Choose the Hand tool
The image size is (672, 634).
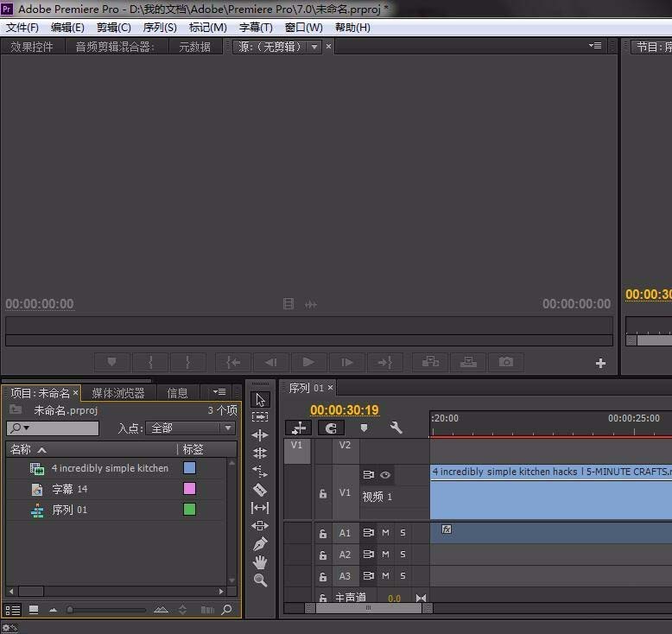(260, 562)
